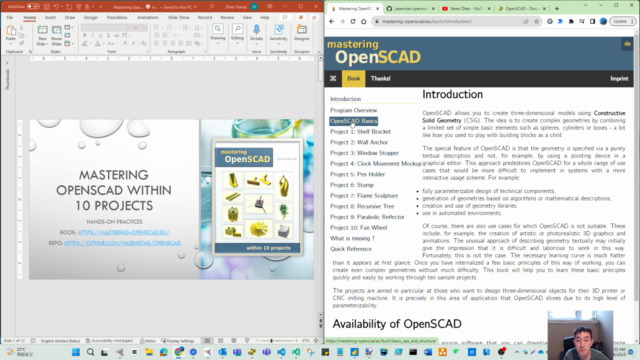This screenshot has height=360, width=640.
Task: Switch to the Animations ribbon tab
Action: point(148,18)
